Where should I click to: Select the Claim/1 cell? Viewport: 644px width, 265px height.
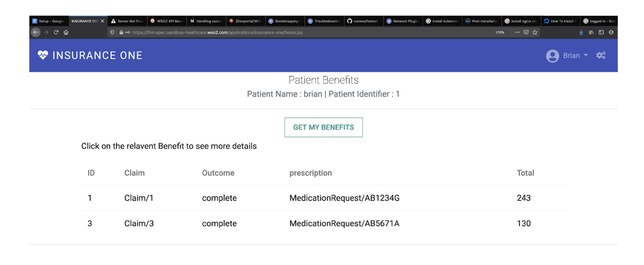139,198
